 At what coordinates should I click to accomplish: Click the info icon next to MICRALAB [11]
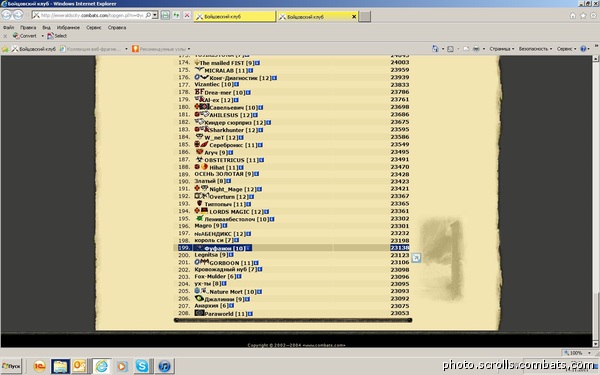[251, 70]
